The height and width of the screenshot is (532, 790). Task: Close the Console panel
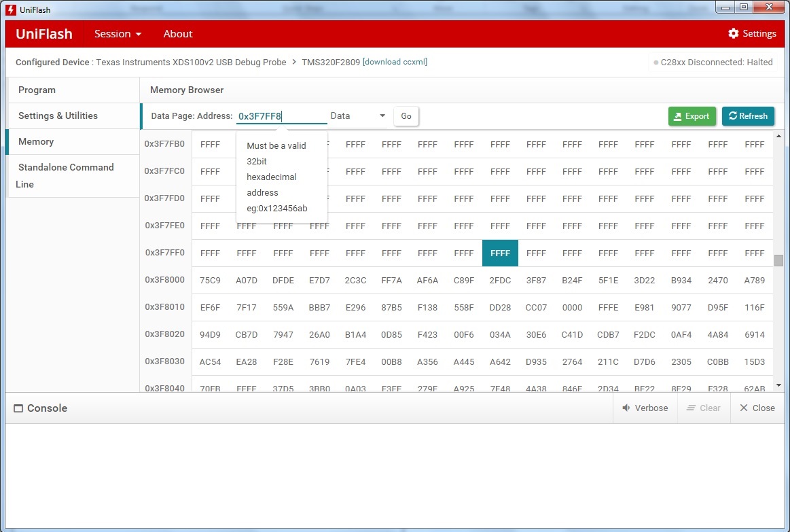757,408
